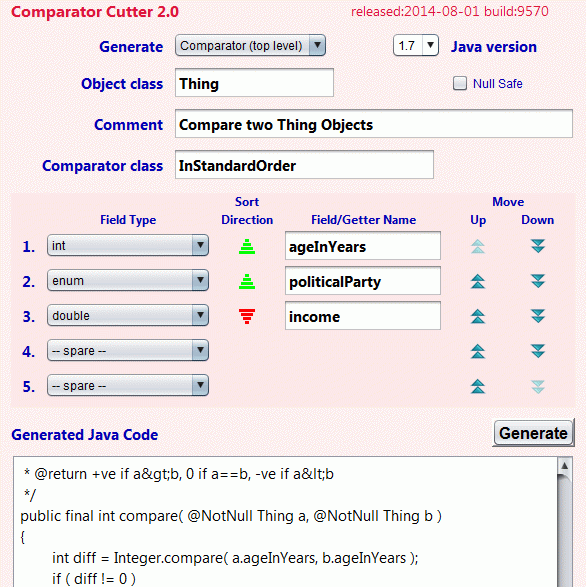Image resolution: width=586 pixels, height=587 pixels.
Task: Toggle sort direction for politicalParty row
Action: (x=247, y=282)
